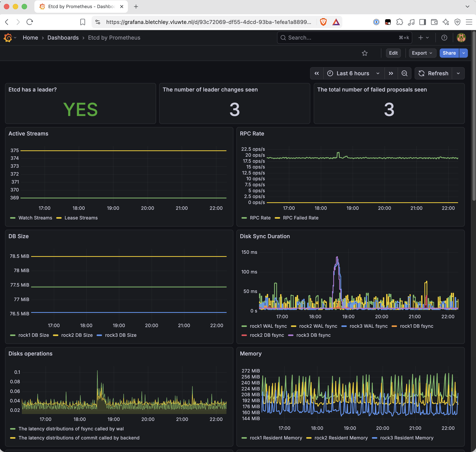Expand the Export dropdown

[x=422, y=53]
